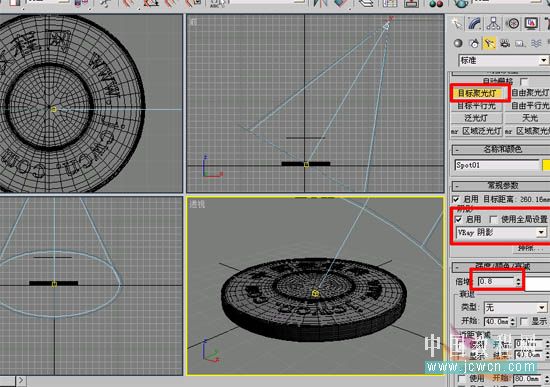Screen dimensions: 550x387
Task: Click the 目标平行光 button
Action: tap(477, 105)
